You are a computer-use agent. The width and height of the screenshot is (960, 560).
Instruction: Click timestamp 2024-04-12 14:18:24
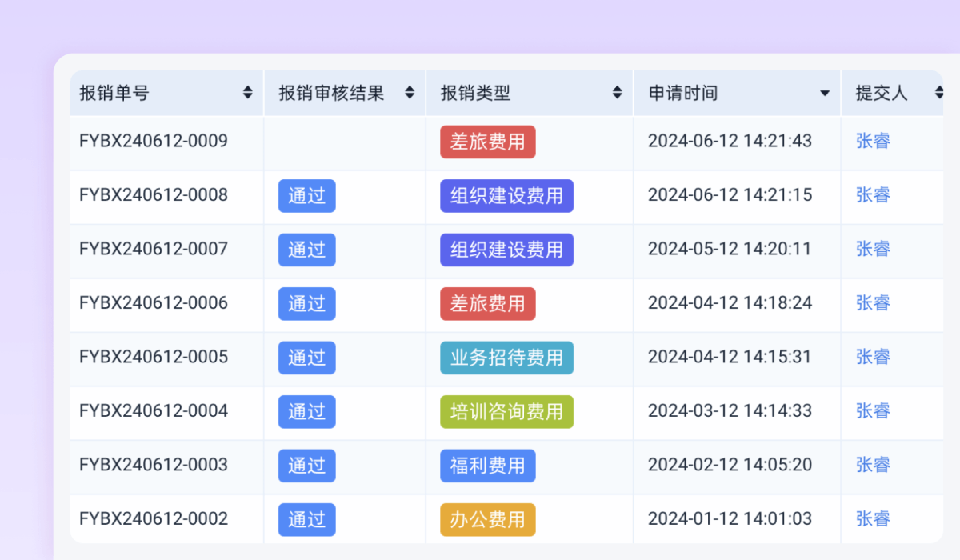click(x=730, y=303)
